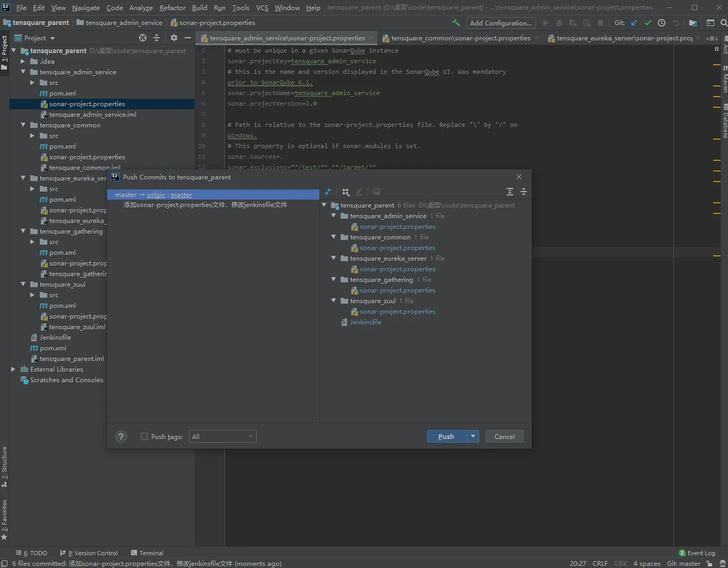Switch to tensquare_common sonar-project.properties tab
The height and width of the screenshot is (568, 728).
(x=460, y=38)
